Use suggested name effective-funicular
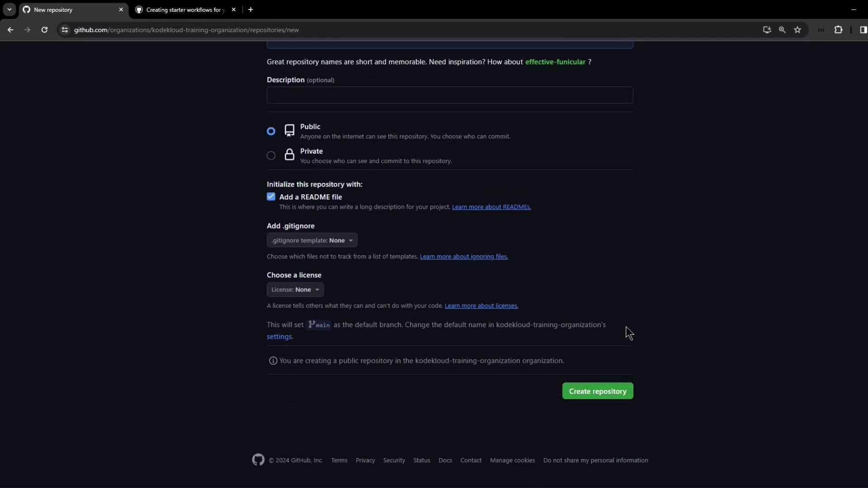This screenshot has width=868, height=488. point(555,62)
